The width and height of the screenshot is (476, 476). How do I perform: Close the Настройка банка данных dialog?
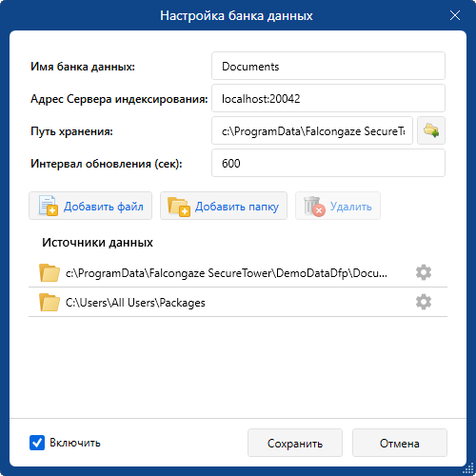tap(455, 15)
